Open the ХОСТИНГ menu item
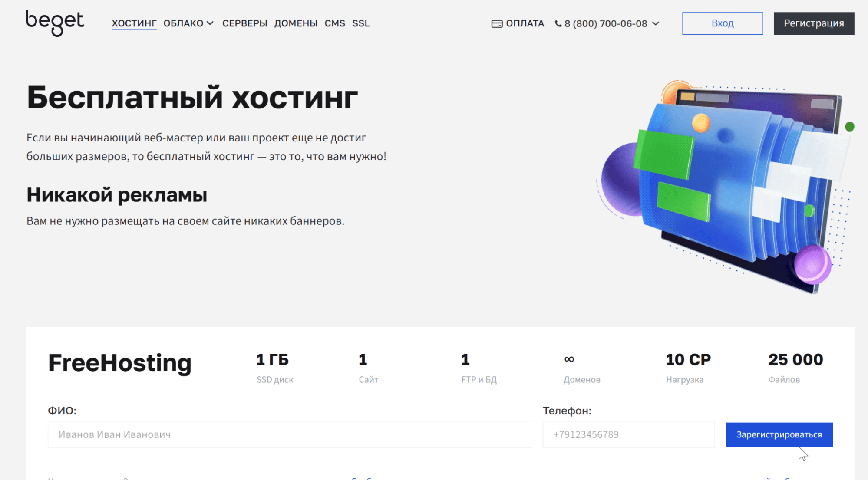Screen dimensions: 868x480 tap(134, 23)
